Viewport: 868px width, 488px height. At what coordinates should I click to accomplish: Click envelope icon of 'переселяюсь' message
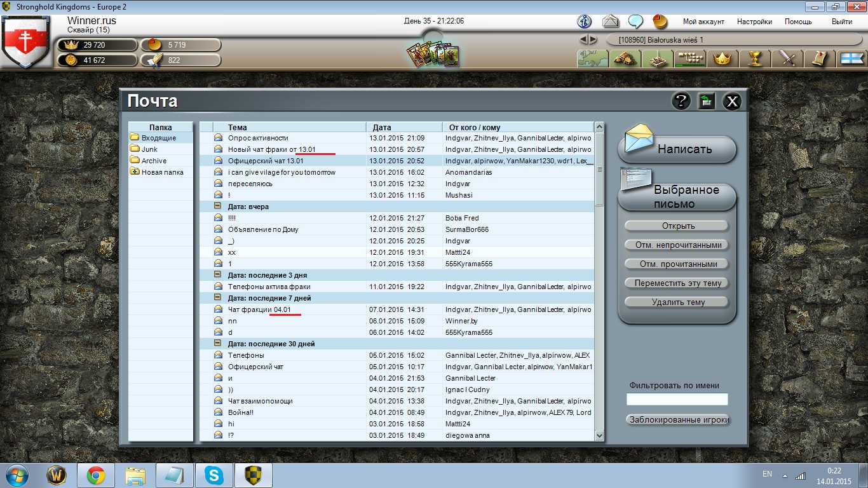[218, 184]
